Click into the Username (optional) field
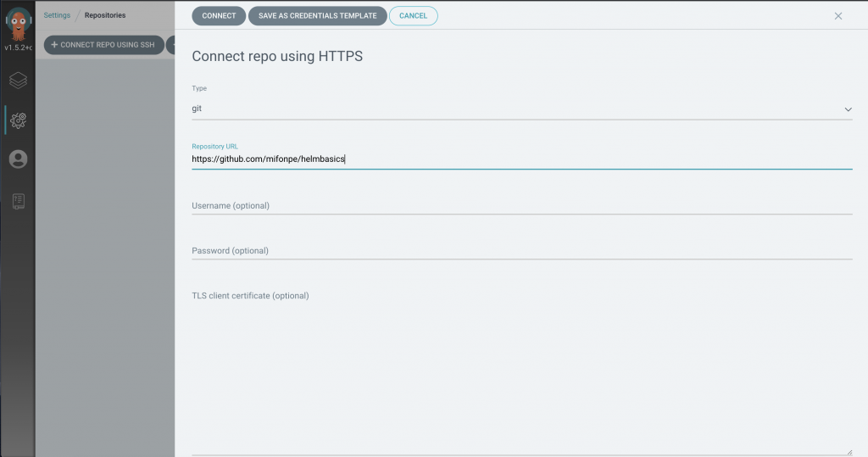Screen dimensions: 868x457 click(521, 205)
